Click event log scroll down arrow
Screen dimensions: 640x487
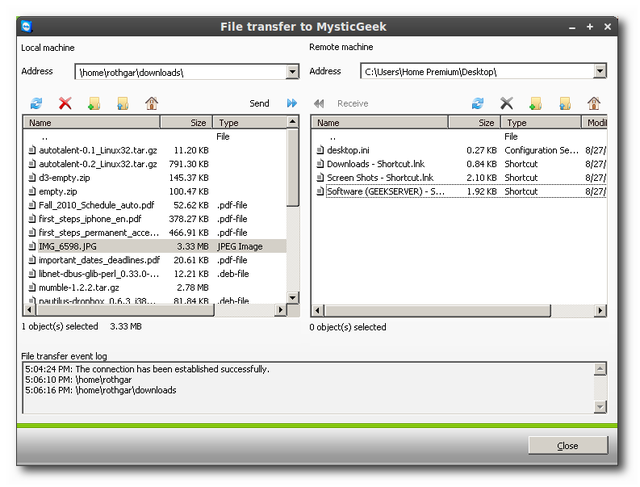click(600, 407)
